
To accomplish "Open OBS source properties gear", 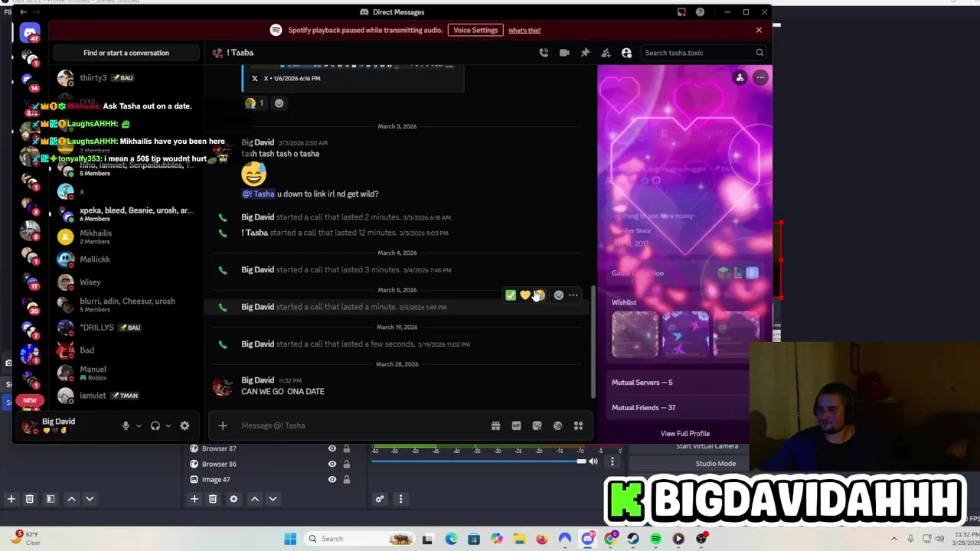I will (234, 499).
